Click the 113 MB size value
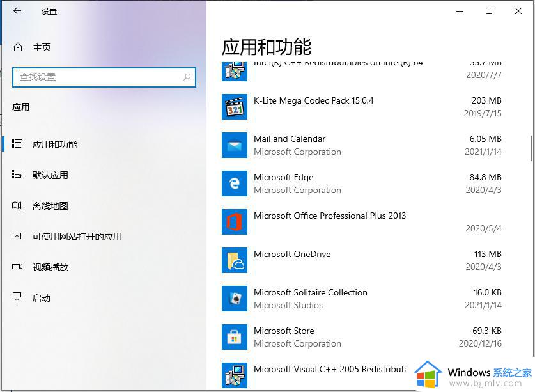This screenshot has height=392, width=535. [x=488, y=254]
